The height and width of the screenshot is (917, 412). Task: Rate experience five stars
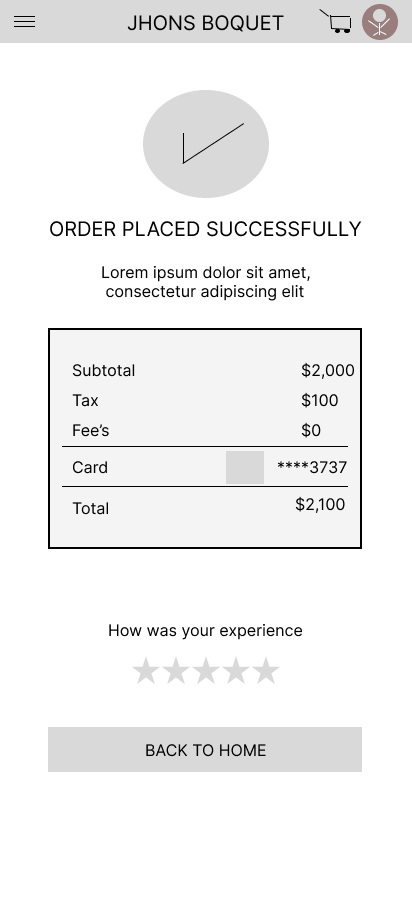tap(266, 670)
